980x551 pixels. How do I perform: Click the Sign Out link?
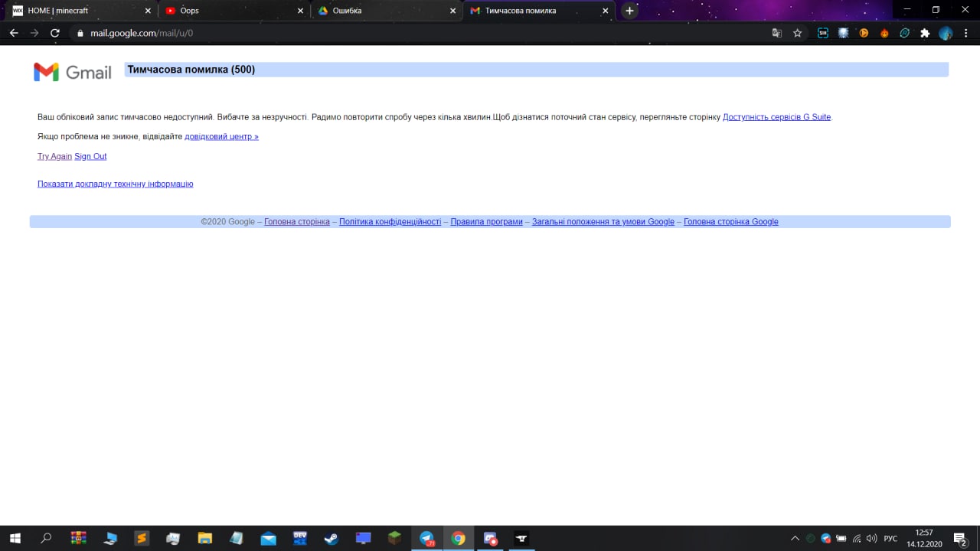[90, 156]
